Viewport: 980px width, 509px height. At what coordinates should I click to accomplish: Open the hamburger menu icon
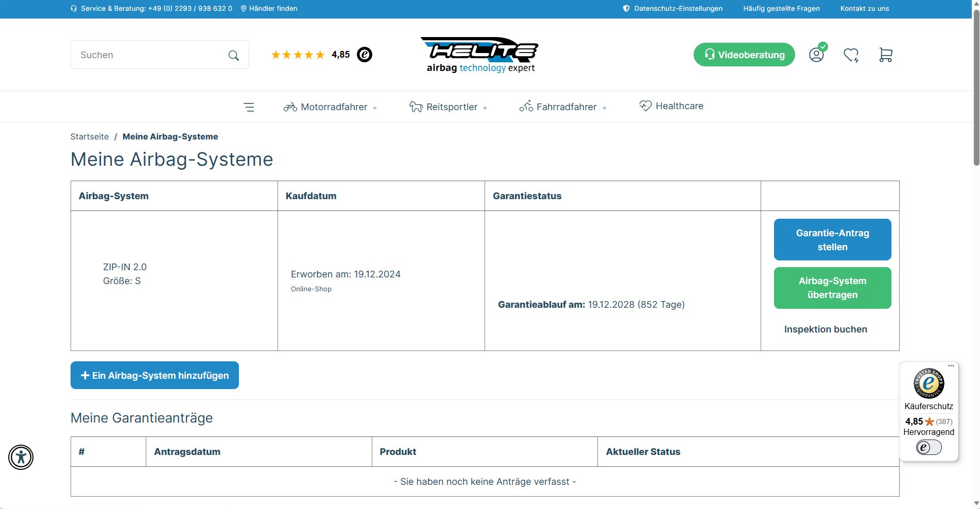tap(249, 107)
